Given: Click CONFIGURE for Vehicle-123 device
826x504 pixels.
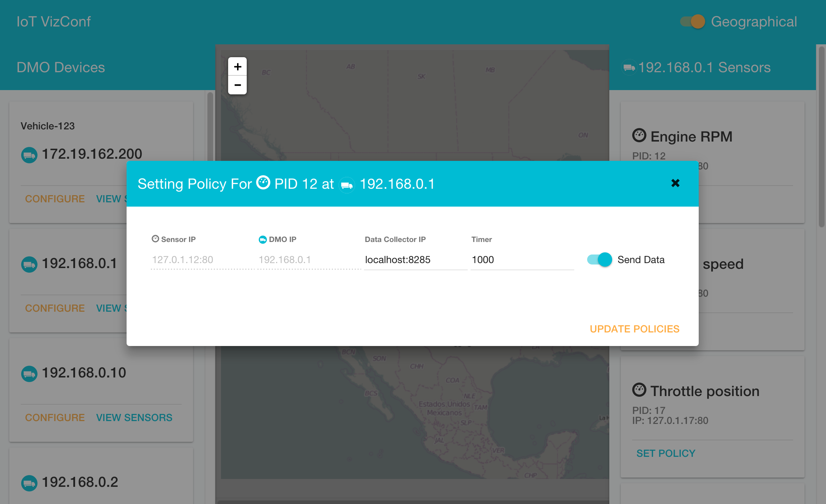Looking at the screenshot, I should tap(55, 199).
